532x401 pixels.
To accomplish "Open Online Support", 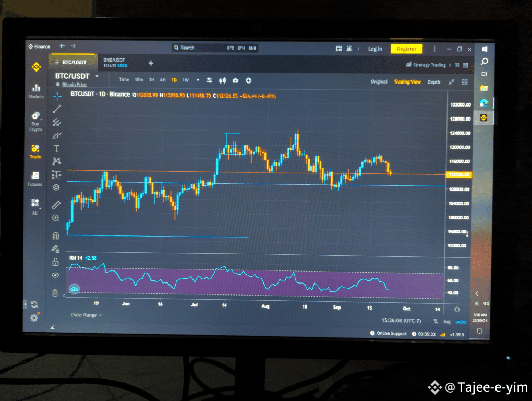I will [x=388, y=334].
